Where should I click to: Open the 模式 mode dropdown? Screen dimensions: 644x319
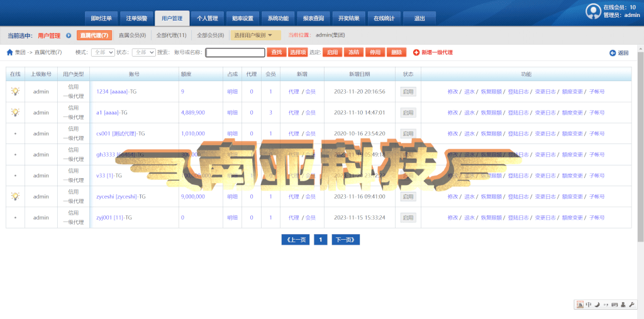pos(103,53)
